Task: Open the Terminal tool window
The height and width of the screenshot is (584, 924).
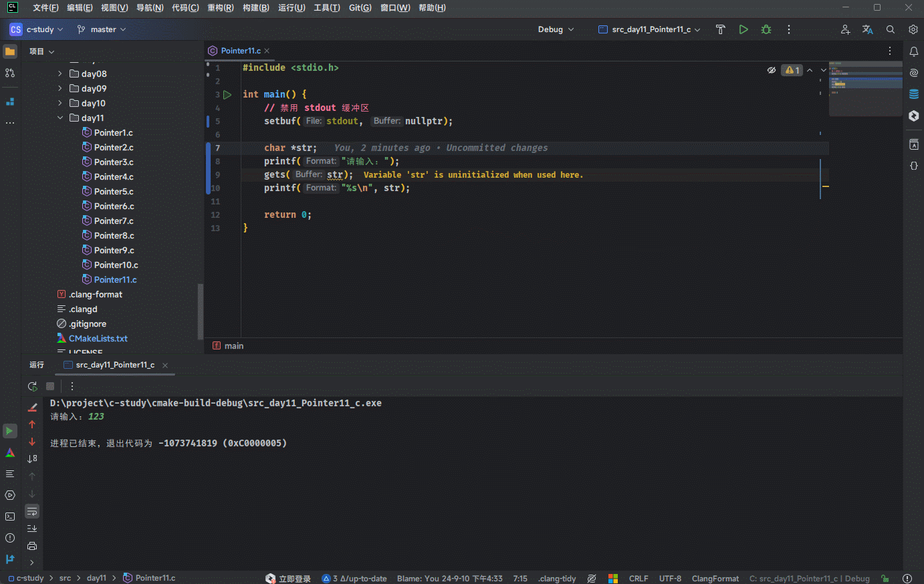Action: click(x=10, y=517)
